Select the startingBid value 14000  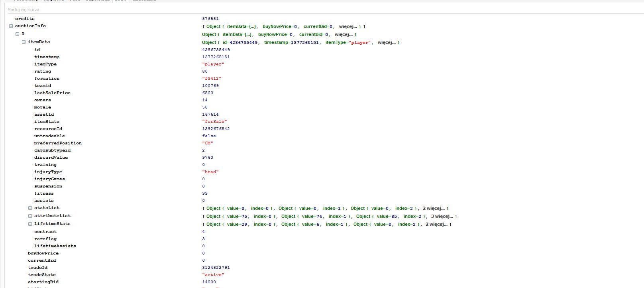click(x=209, y=282)
